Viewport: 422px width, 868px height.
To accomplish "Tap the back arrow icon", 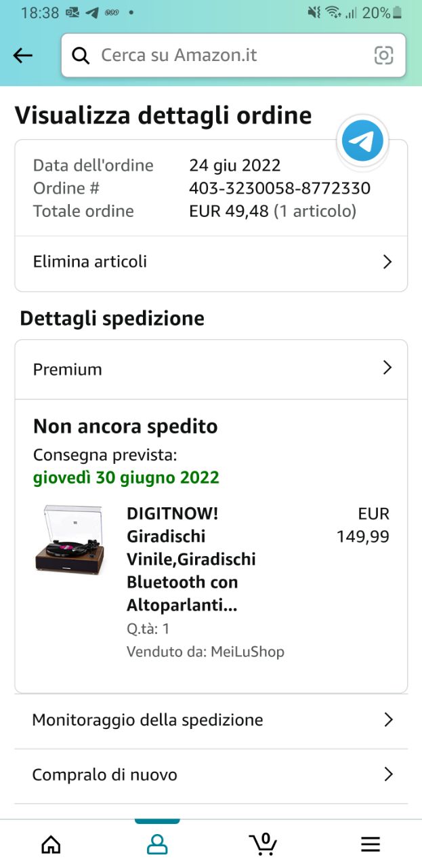I will 23,56.
